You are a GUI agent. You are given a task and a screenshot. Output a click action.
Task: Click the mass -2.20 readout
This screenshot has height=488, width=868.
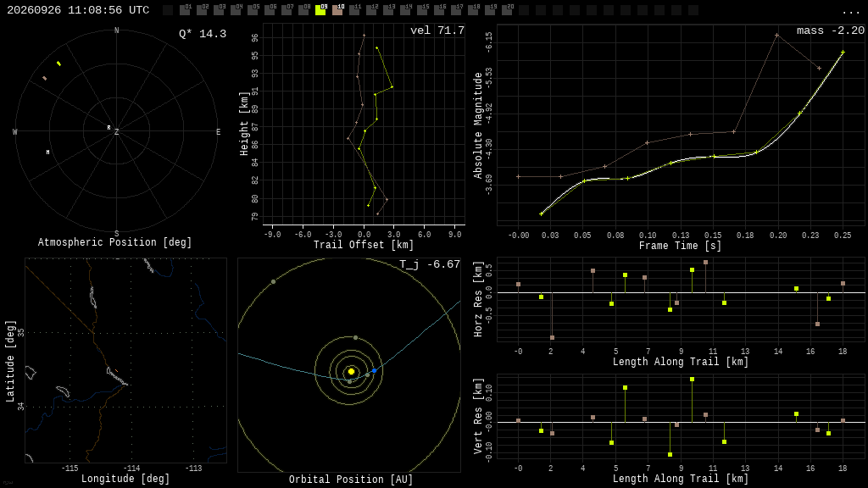coord(831,30)
